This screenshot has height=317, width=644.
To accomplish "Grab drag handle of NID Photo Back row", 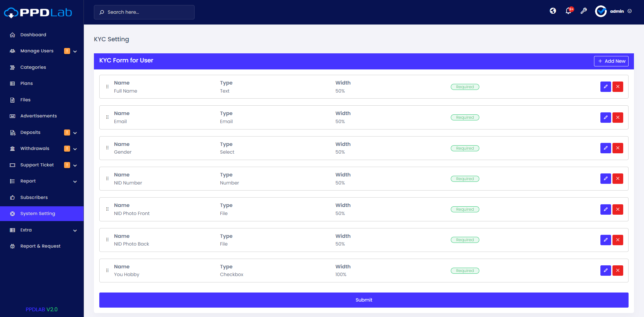I will [107, 240].
